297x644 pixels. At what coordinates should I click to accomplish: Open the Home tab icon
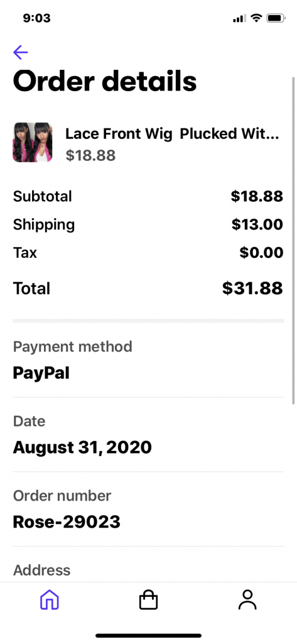tap(49, 600)
